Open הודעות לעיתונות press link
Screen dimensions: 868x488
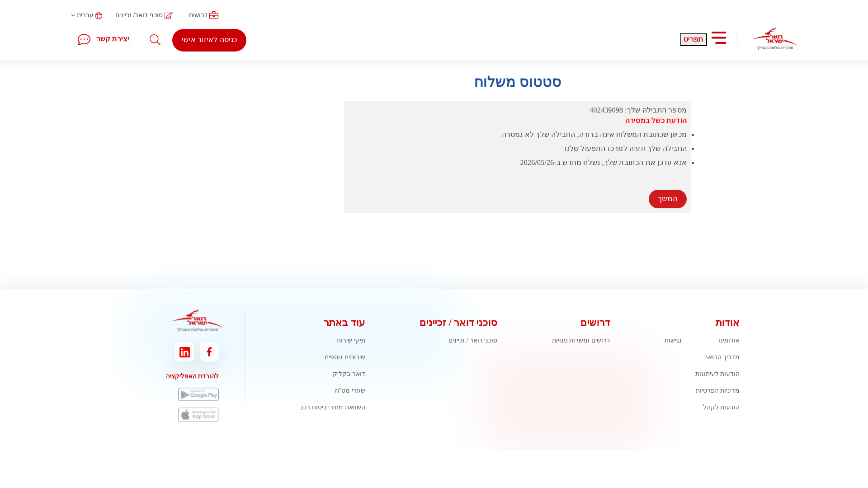(717, 374)
